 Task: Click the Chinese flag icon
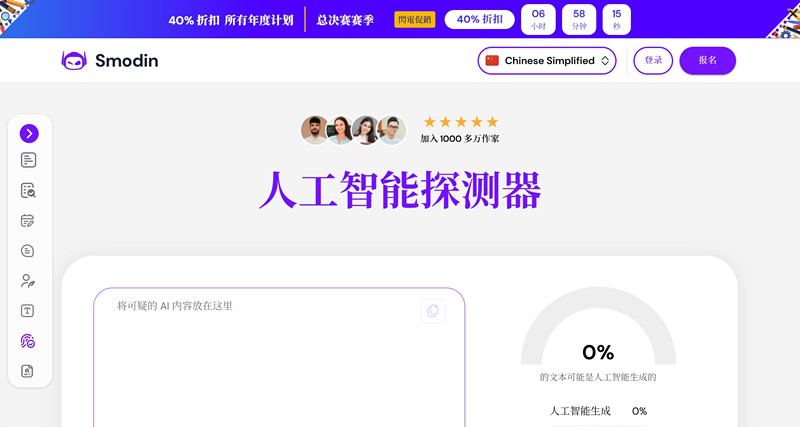click(492, 61)
